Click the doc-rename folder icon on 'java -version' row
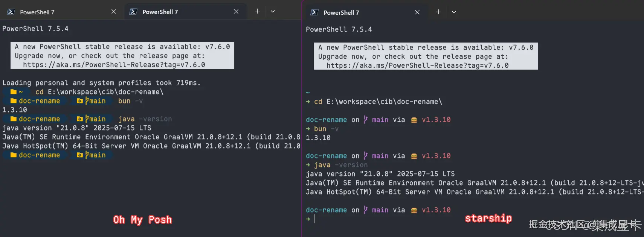The height and width of the screenshot is (237, 644). (14, 119)
